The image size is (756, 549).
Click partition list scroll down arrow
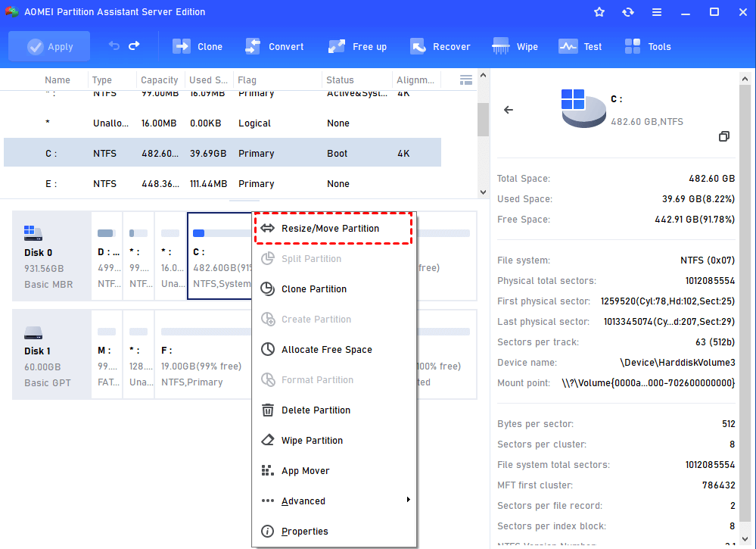tap(483, 192)
